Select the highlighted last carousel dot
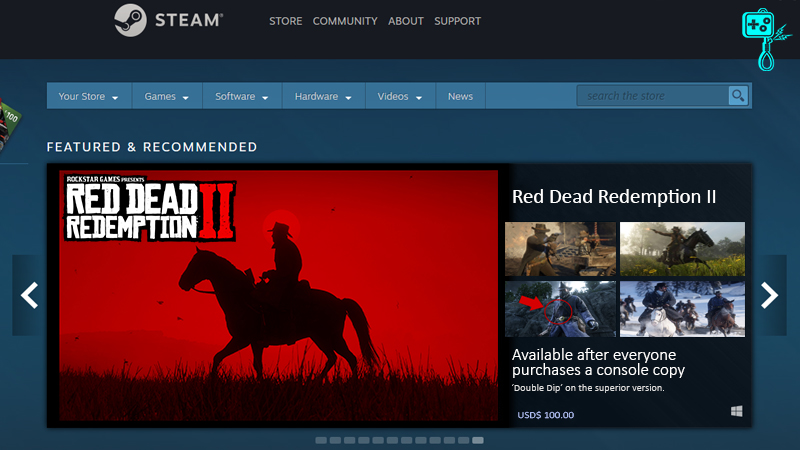800x450 pixels. 478,440
